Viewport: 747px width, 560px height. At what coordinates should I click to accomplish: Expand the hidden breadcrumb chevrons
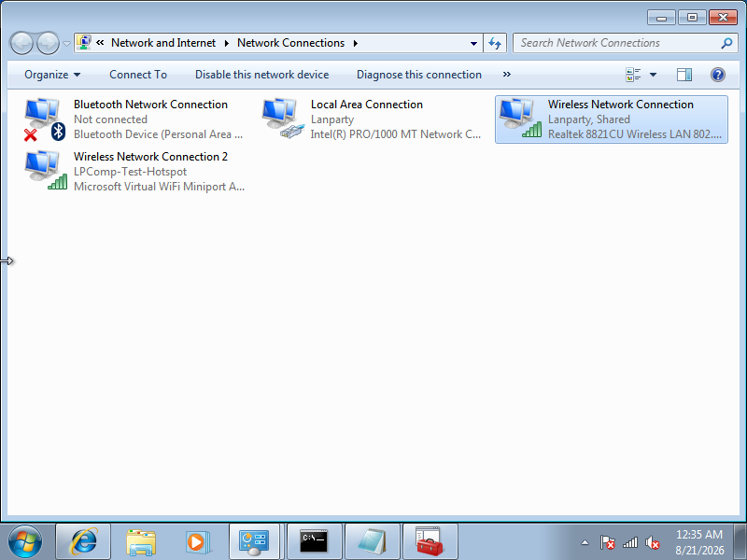click(x=100, y=42)
